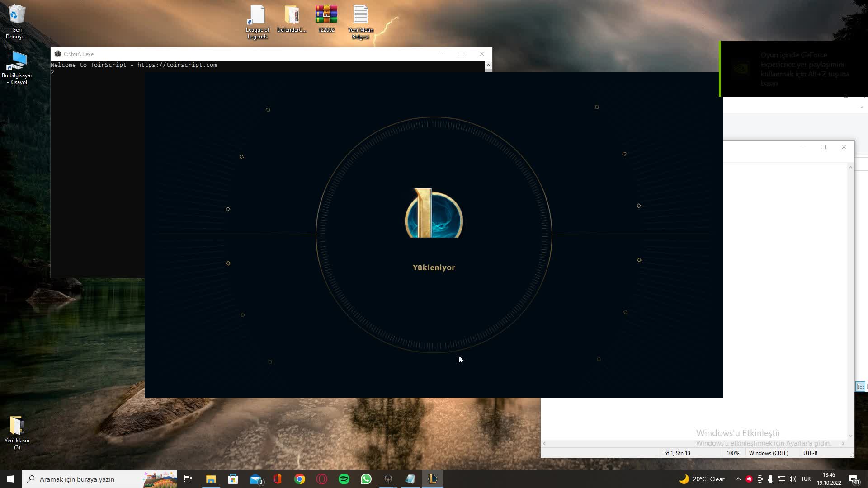Viewport: 868px width, 488px height.
Task: Click the Meet Now camera tray icon
Action: (759, 479)
